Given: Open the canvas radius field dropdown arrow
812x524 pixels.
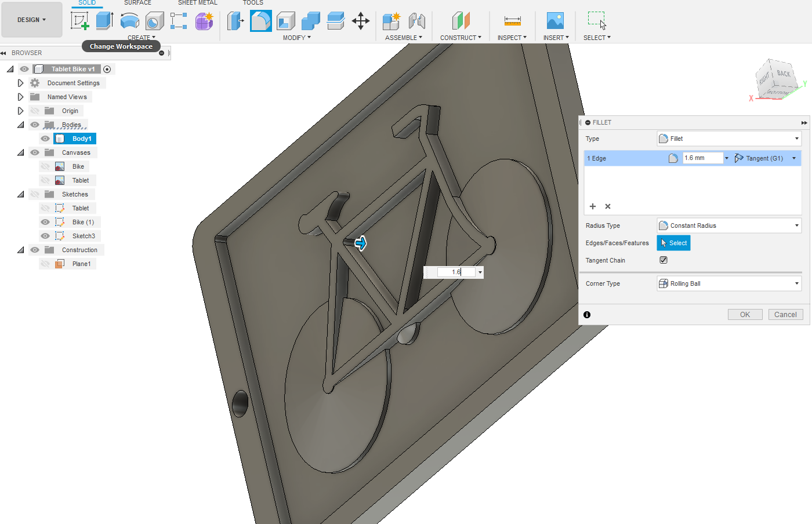Looking at the screenshot, I should click(x=480, y=272).
